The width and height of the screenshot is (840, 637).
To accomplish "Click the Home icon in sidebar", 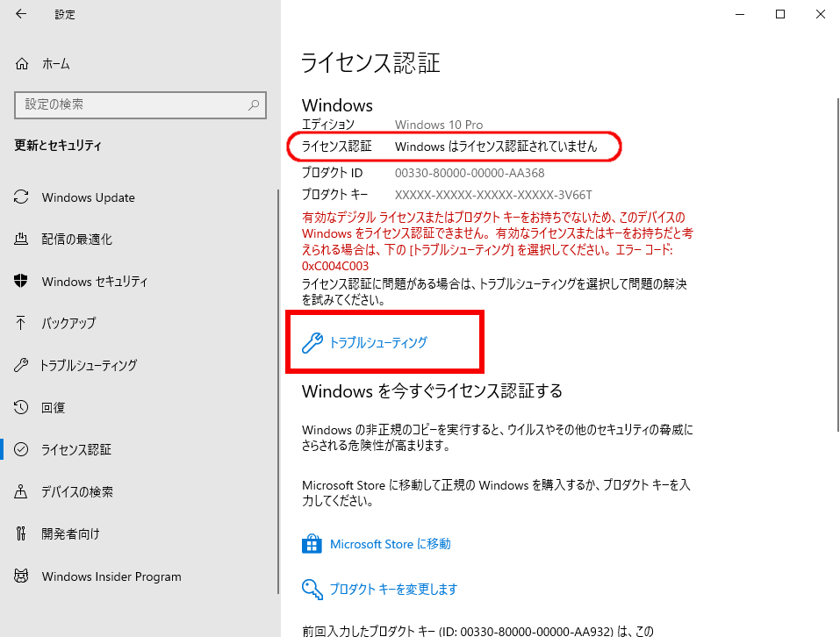I will [x=22, y=64].
